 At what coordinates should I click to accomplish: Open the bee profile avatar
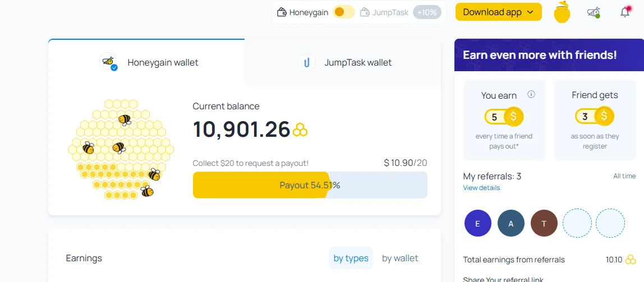[x=594, y=12]
